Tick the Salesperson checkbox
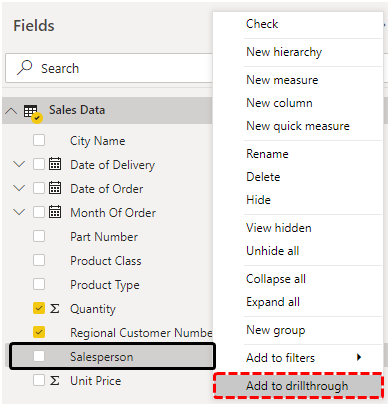Screen dimensions: 391x407 (x=39, y=356)
